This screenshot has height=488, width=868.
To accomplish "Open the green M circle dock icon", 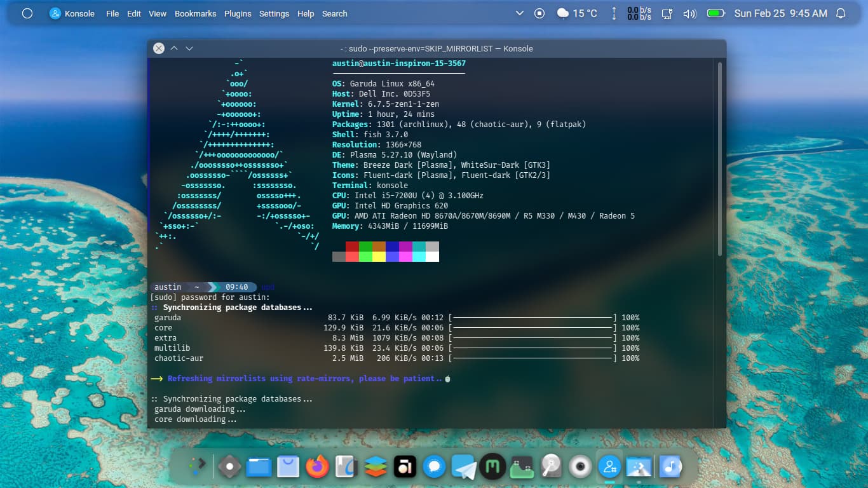I will [x=492, y=467].
